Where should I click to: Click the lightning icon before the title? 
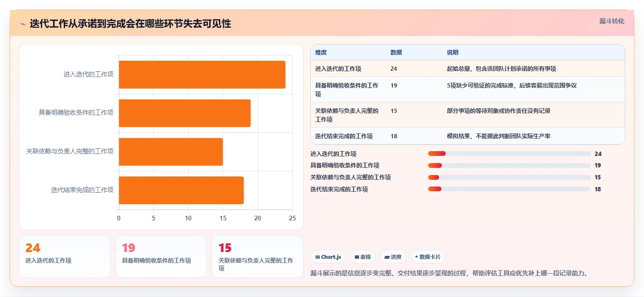(x=23, y=24)
